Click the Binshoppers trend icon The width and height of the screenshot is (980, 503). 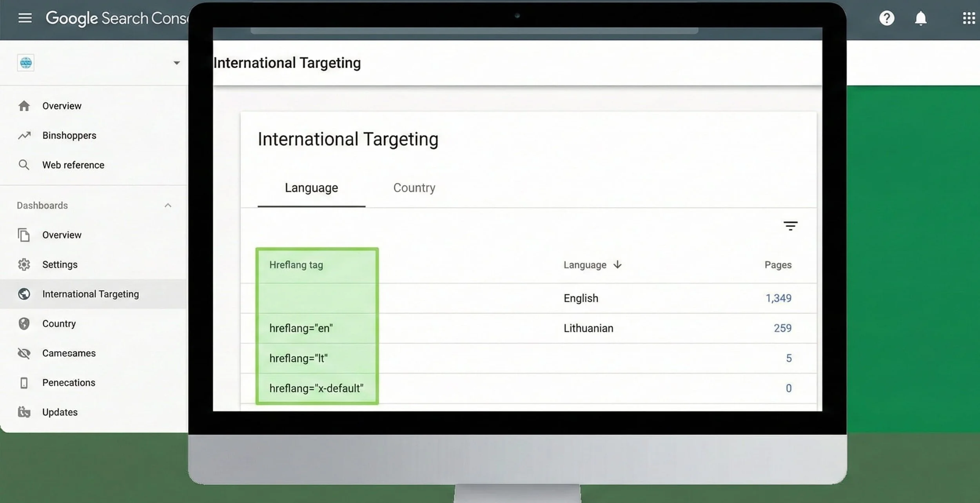pos(24,135)
